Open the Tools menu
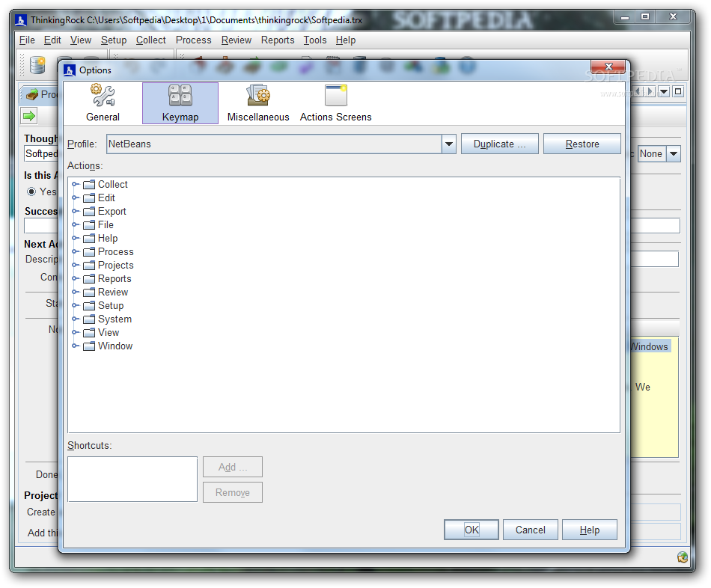711x588 pixels. pos(315,40)
